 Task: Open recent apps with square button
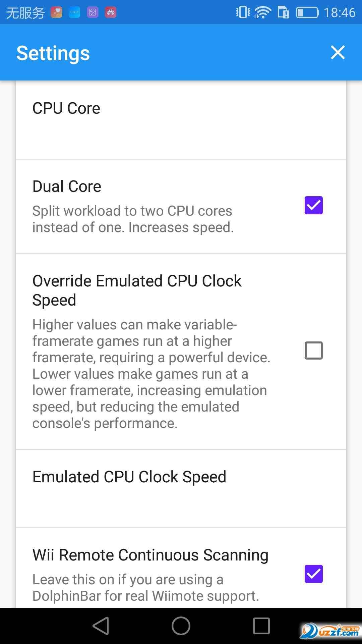pos(261,626)
